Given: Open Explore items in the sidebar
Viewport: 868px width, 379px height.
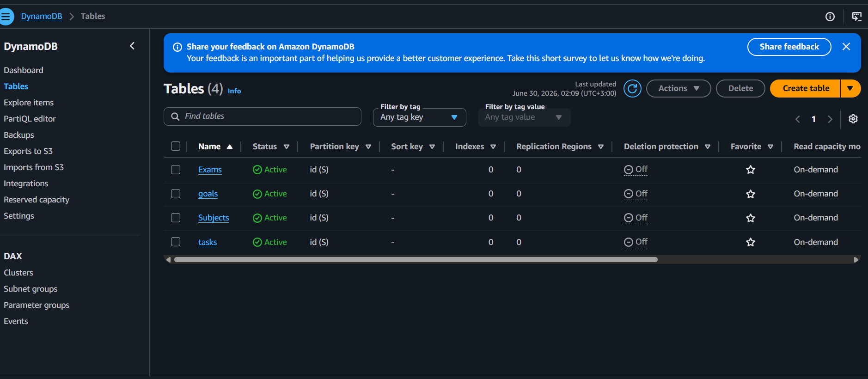Looking at the screenshot, I should pyautogui.click(x=29, y=103).
